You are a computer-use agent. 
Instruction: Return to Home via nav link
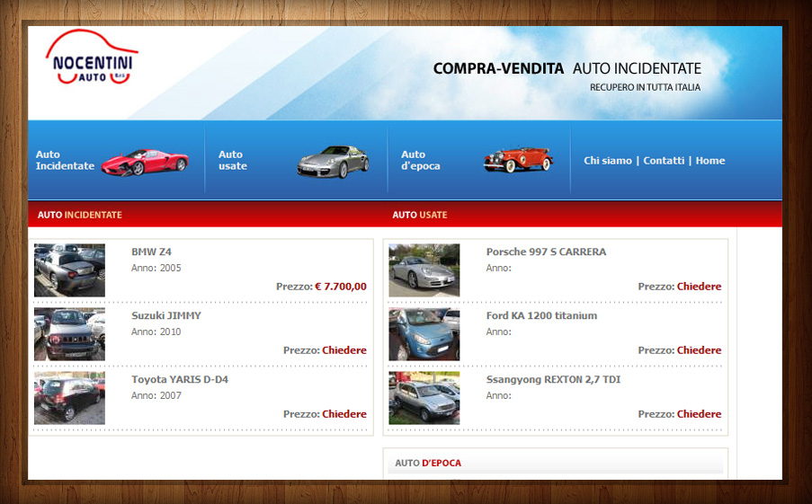(710, 161)
